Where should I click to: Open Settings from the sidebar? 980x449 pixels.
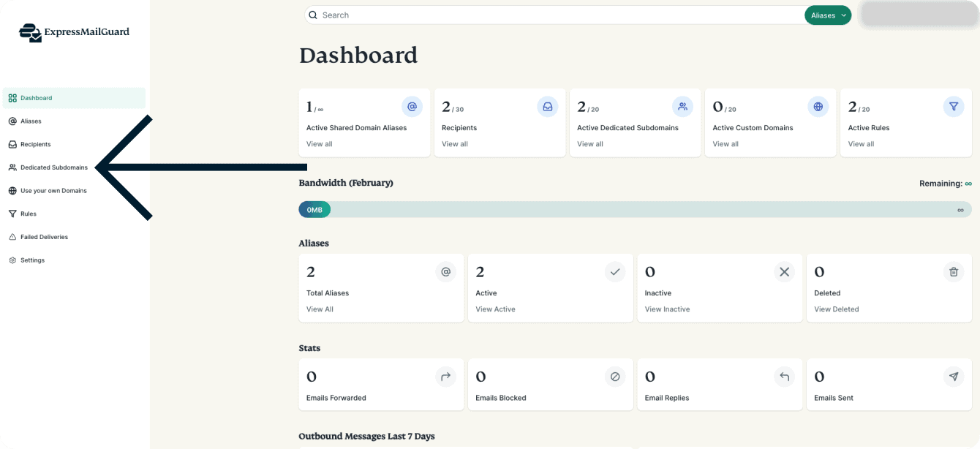click(x=32, y=260)
